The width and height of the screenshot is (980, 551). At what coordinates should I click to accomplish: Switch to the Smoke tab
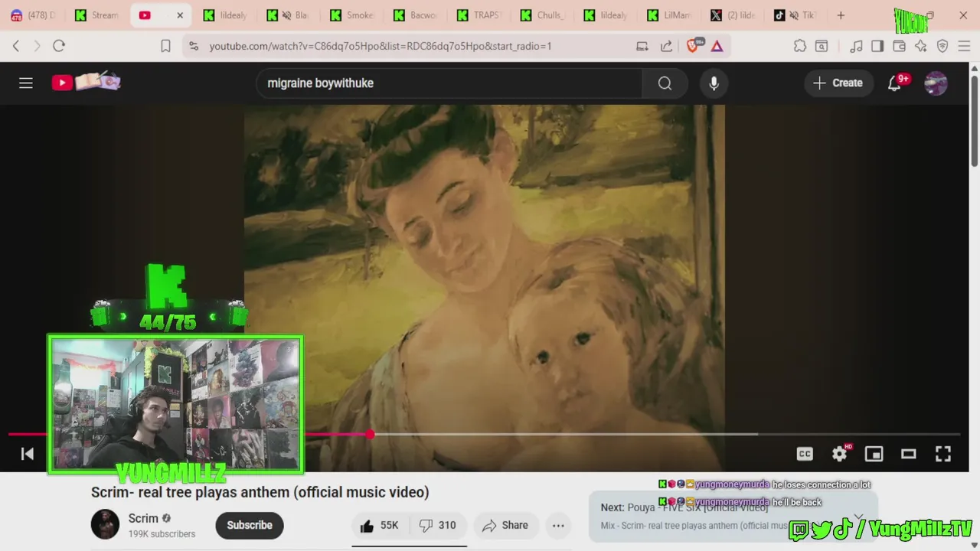(x=351, y=15)
